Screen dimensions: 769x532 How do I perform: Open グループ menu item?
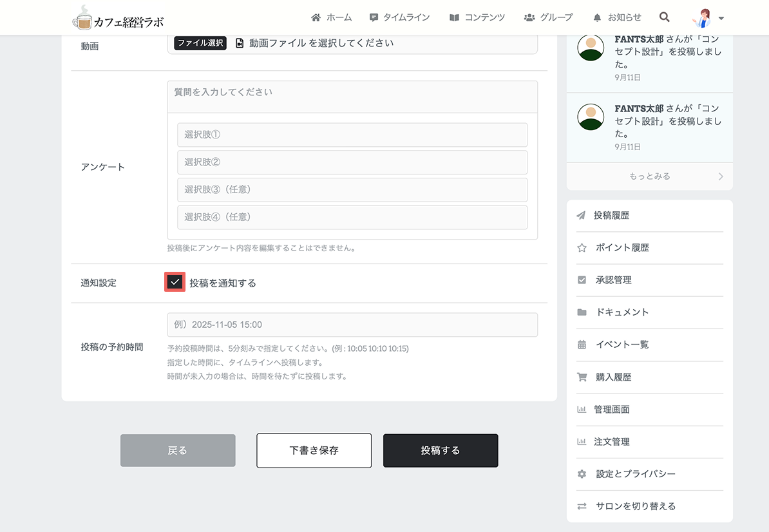[x=548, y=17]
